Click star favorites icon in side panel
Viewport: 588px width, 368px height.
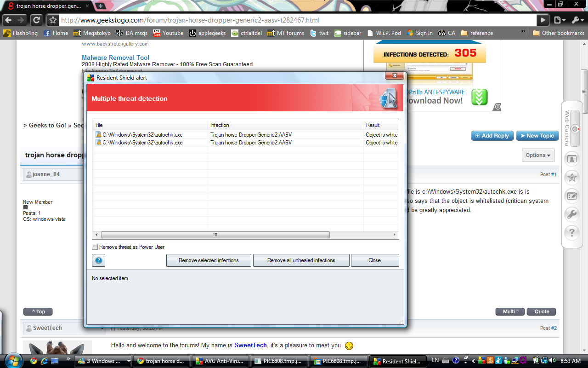coord(571,177)
